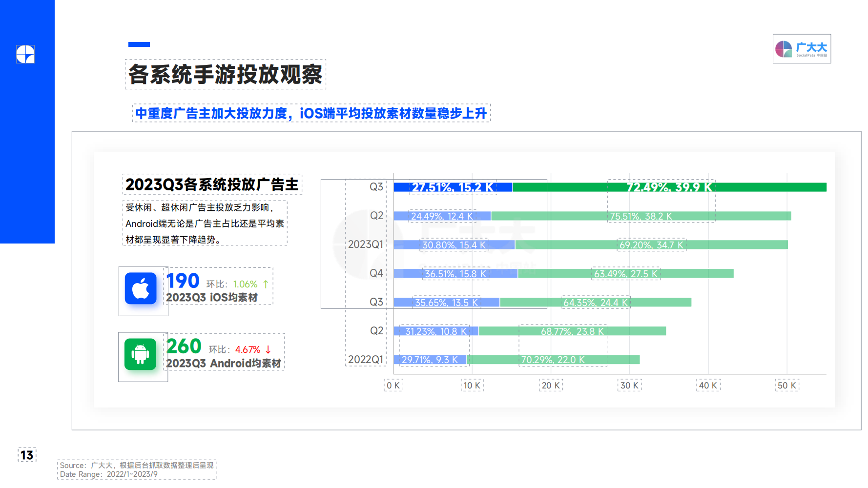Click the page number 13
The height and width of the screenshot is (488, 868).
coord(27,455)
